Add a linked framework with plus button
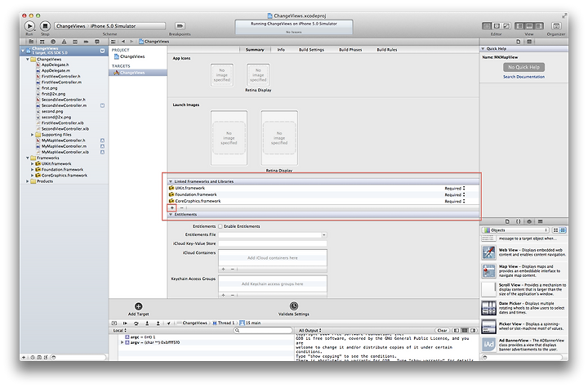Image resolution: width=588 pixels, height=388 pixels. pyautogui.click(x=172, y=207)
